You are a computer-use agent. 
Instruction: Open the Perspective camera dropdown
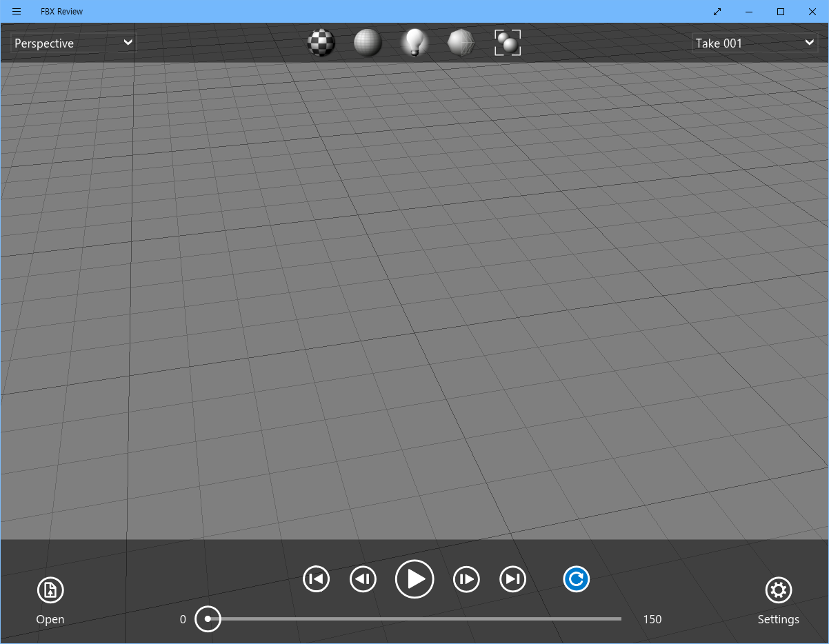pyautogui.click(x=73, y=43)
